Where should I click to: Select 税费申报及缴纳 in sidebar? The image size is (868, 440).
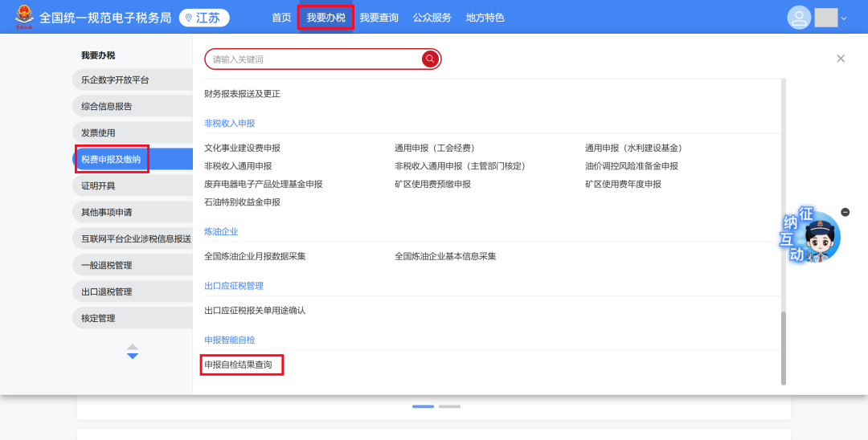[112, 159]
